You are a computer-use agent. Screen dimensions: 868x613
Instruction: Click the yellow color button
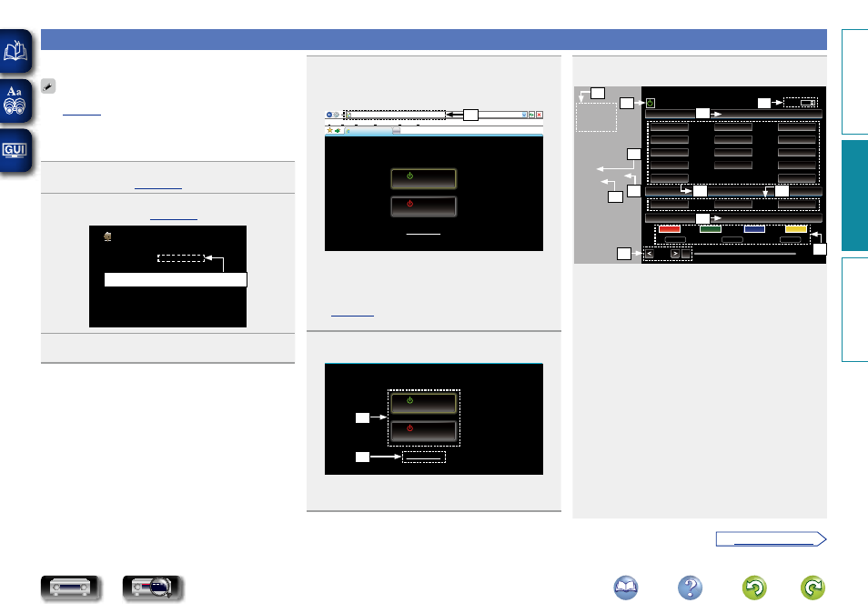[796, 229]
